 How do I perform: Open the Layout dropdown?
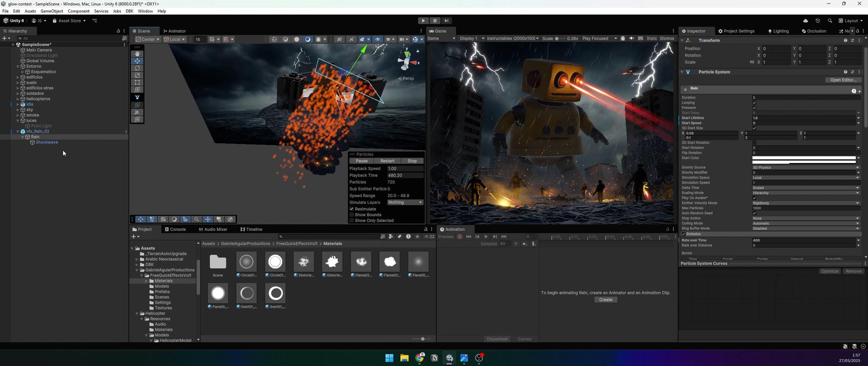point(851,21)
